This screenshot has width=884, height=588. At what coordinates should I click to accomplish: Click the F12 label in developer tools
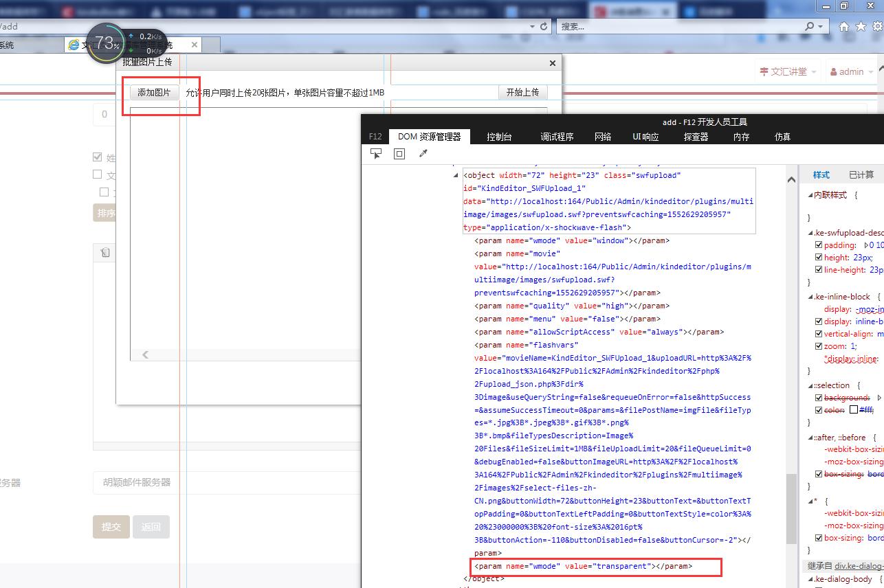375,137
